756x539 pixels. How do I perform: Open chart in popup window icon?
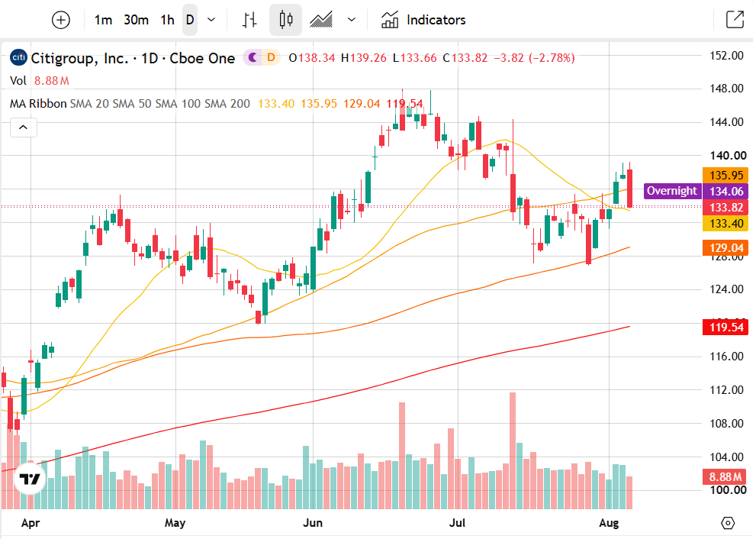[x=735, y=20]
